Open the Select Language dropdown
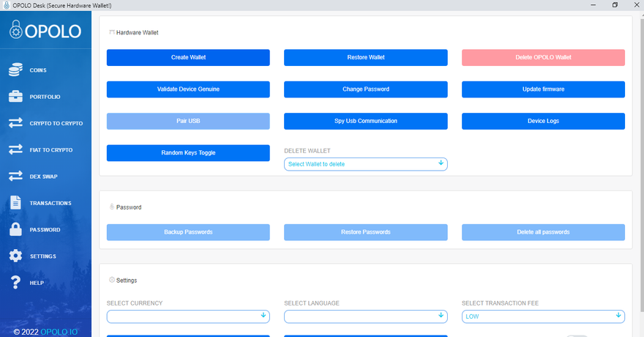The image size is (644, 337). click(x=365, y=316)
